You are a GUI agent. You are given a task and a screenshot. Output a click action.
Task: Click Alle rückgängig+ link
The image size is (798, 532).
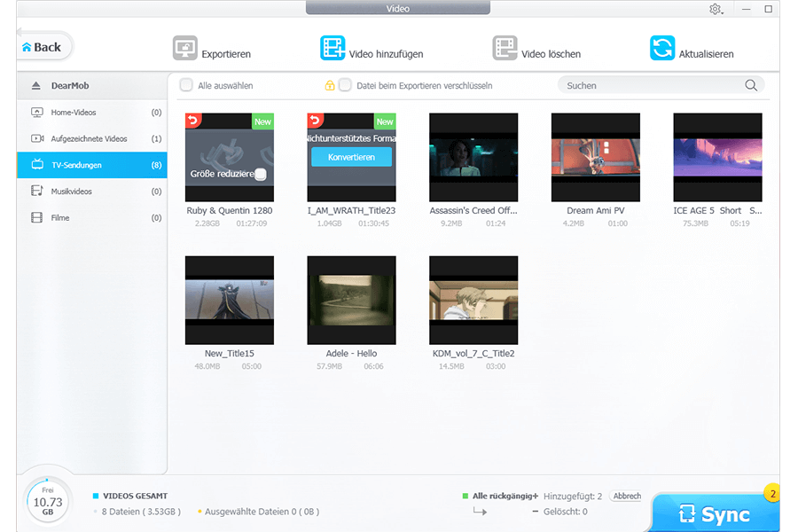pyautogui.click(x=505, y=496)
